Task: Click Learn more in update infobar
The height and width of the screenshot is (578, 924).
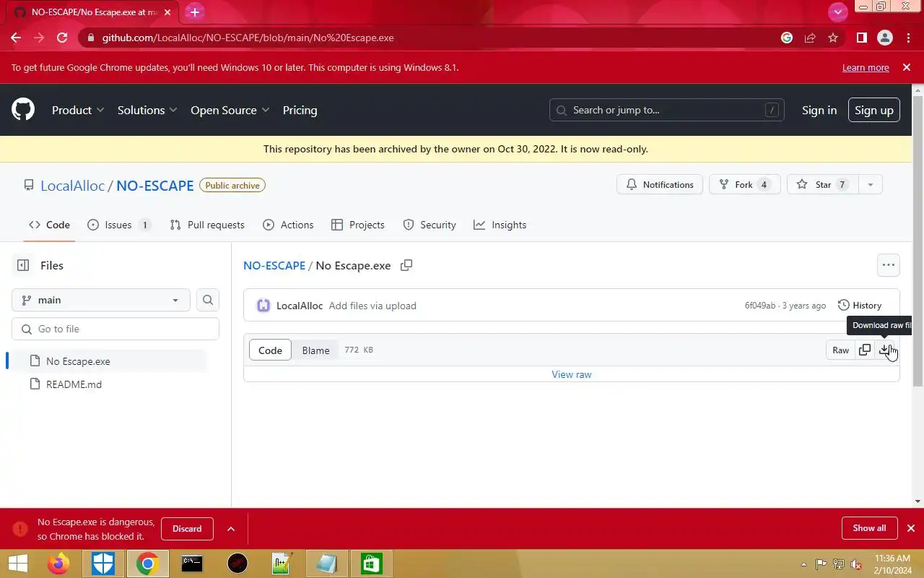Action: (866, 67)
